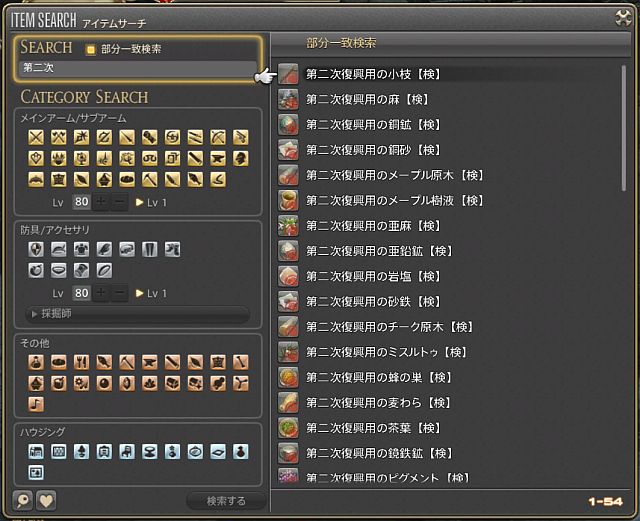Screen dimensions: 640x521
Task: Select the gold anvil blacksmith tool category
Action: 218,158
